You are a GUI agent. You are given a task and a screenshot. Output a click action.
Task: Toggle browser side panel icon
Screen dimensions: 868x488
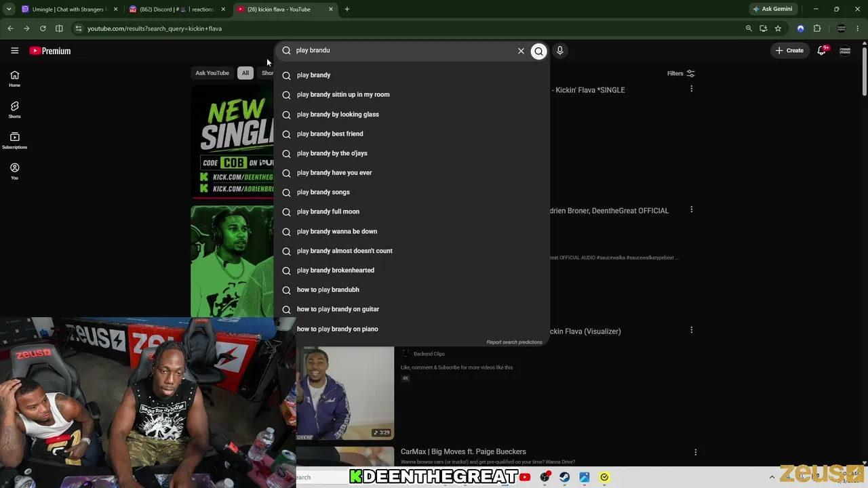(x=59, y=28)
